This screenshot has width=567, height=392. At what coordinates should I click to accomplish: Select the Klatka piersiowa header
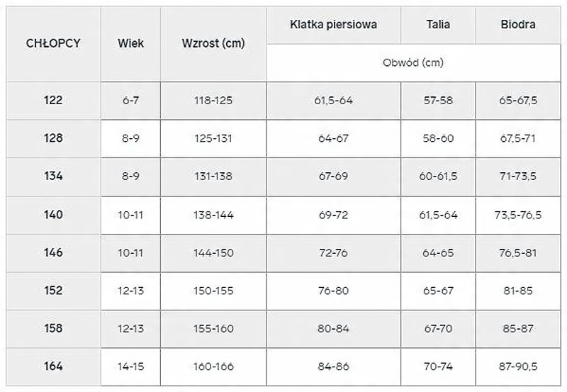point(333,25)
